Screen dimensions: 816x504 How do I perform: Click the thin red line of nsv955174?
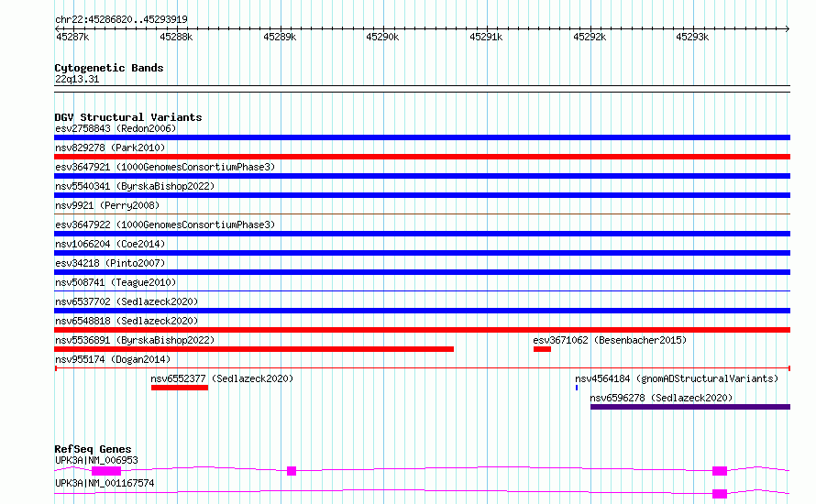click(422, 368)
